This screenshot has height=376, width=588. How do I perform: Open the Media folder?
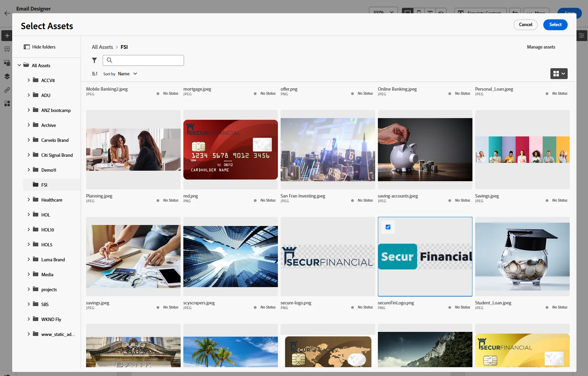pyautogui.click(x=47, y=275)
